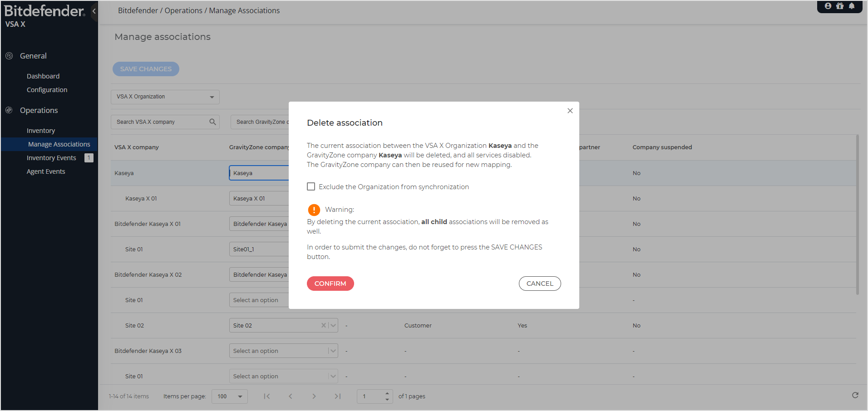This screenshot has width=868, height=411.
Task: Go to first page with pagination icon
Action: 267,396
